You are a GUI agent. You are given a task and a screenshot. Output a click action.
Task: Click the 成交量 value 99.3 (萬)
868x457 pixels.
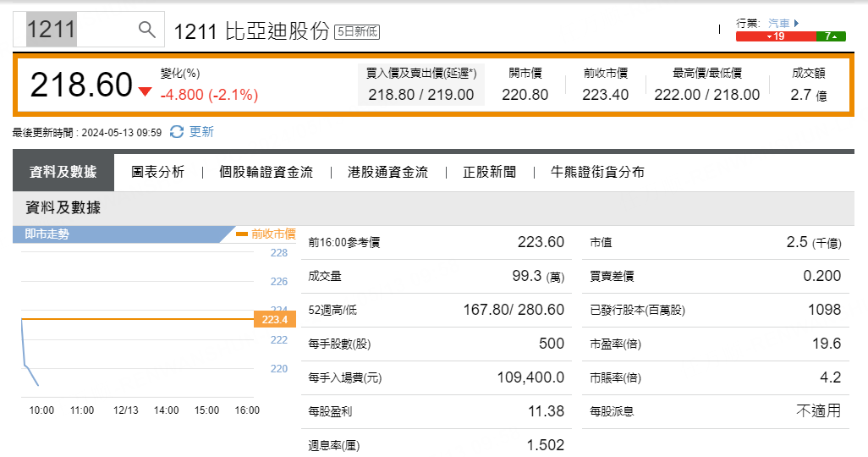pyautogui.click(x=538, y=276)
